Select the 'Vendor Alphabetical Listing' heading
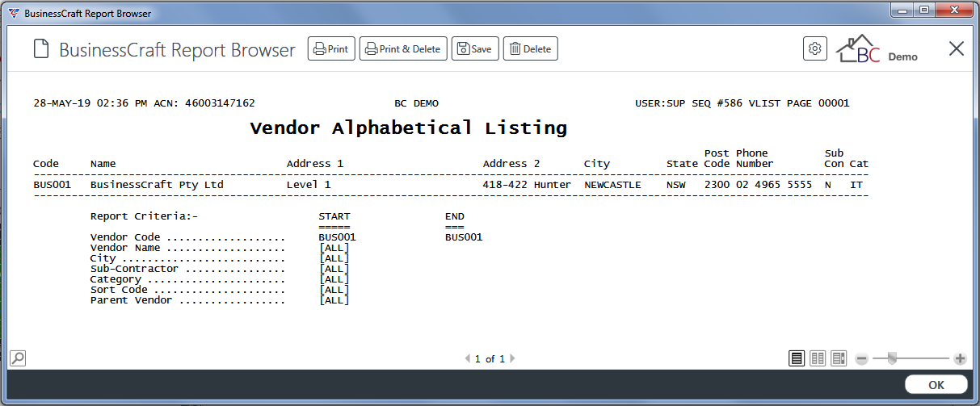 [x=409, y=128]
